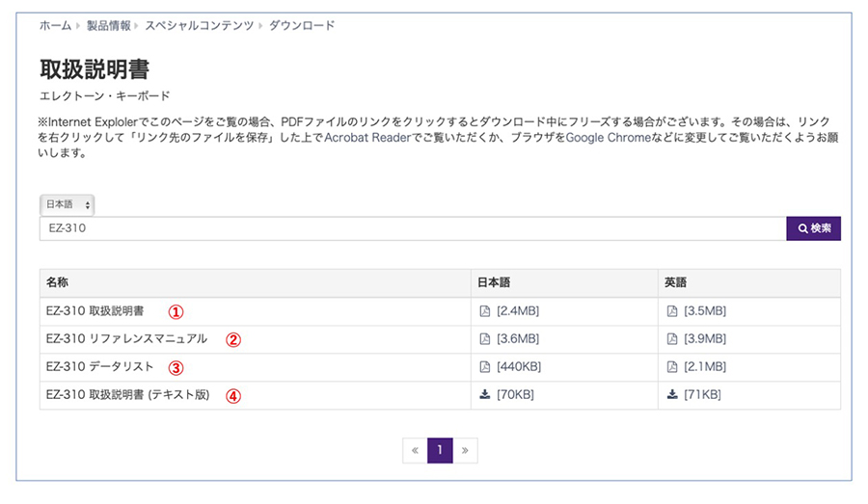Go to ホーム breadcrumb link
The height and width of the screenshot is (504, 868).
tap(55, 25)
